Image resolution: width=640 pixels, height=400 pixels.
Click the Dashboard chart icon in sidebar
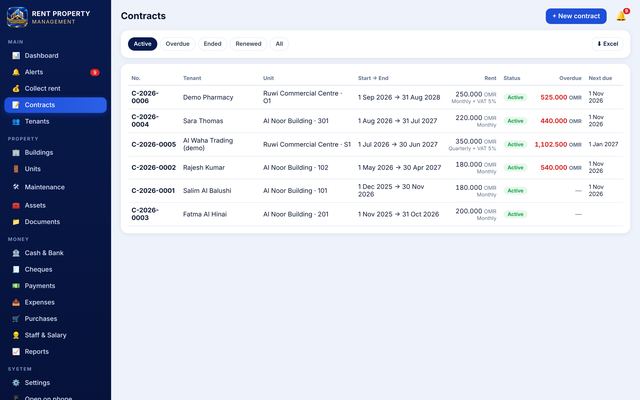pyautogui.click(x=16, y=56)
